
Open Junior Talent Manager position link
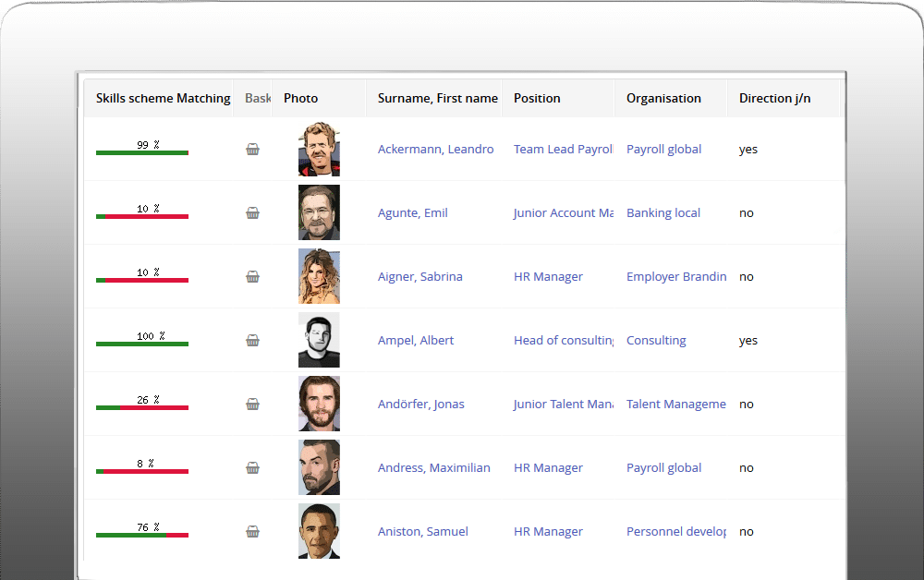564,404
